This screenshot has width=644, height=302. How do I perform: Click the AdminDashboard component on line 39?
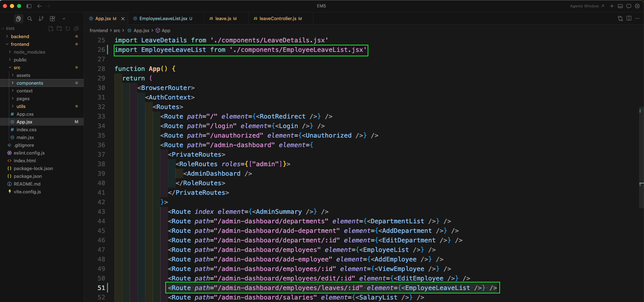(x=214, y=174)
